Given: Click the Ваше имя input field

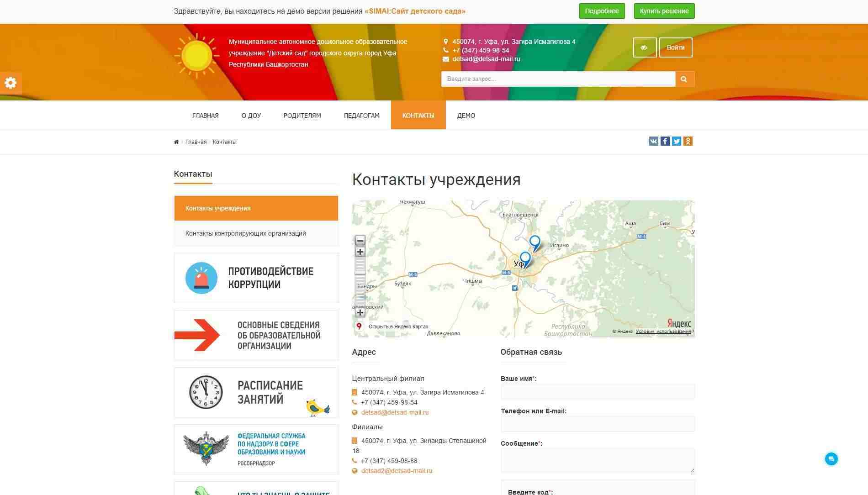Looking at the screenshot, I should point(597,391).
